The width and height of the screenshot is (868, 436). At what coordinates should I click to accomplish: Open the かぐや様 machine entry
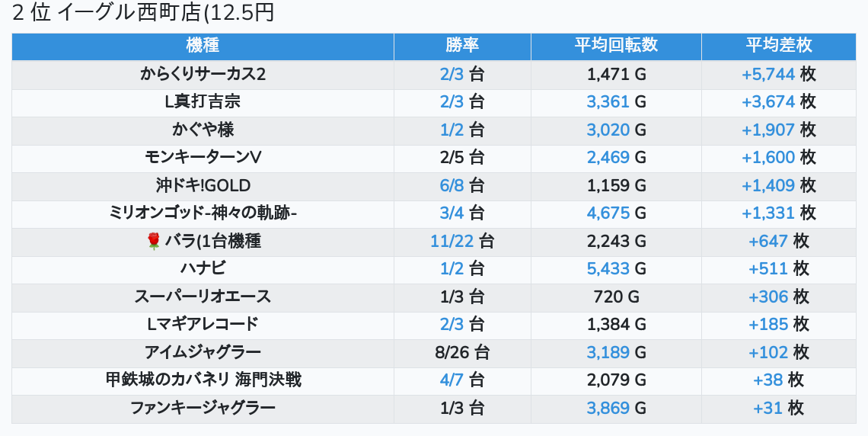click(203, 130)
